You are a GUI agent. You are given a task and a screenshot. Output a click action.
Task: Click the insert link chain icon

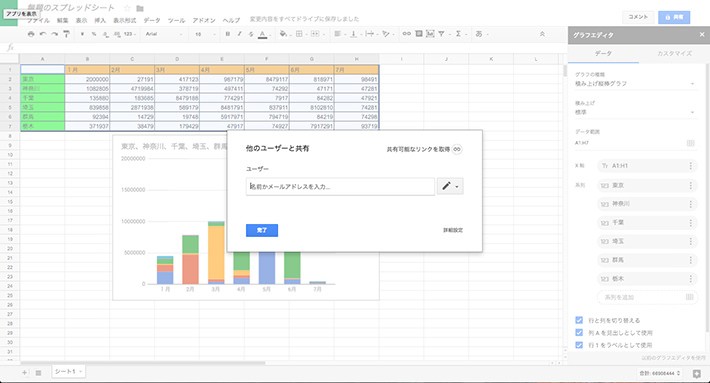click(x=407, y=34)
